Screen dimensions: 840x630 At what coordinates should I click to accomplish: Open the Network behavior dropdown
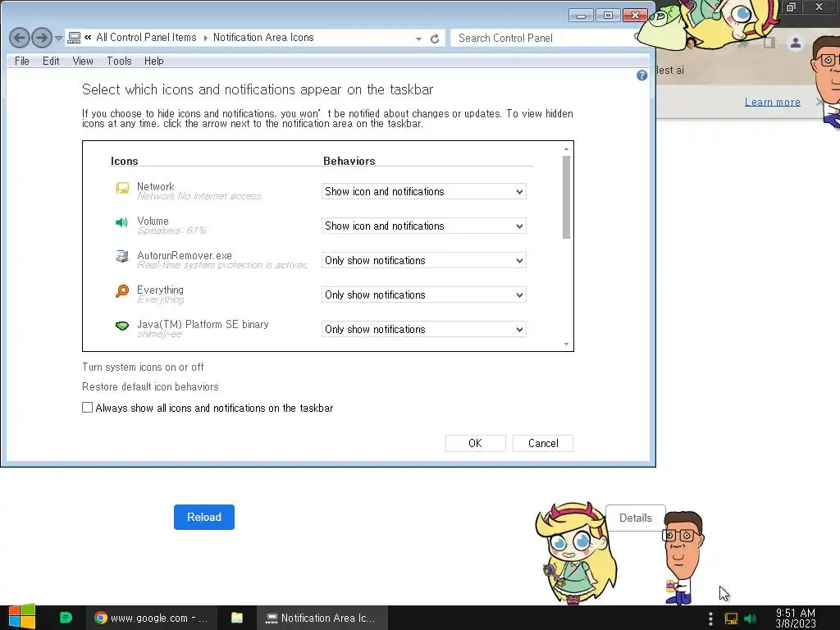[424, 192]
